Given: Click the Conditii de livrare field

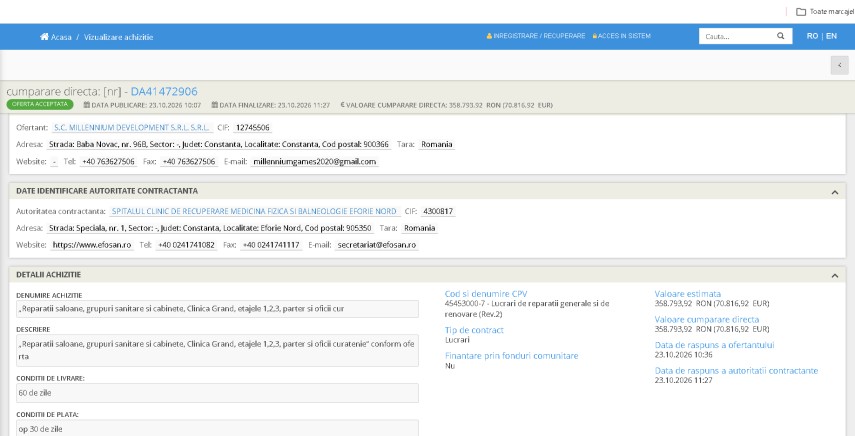Looking at the screenshot, I should pyautogui.click(x=218, y=393).
